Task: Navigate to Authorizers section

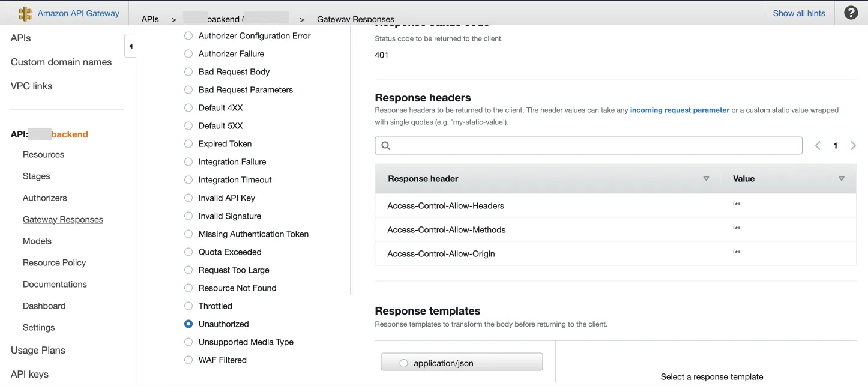Action: tap(45, 198)
